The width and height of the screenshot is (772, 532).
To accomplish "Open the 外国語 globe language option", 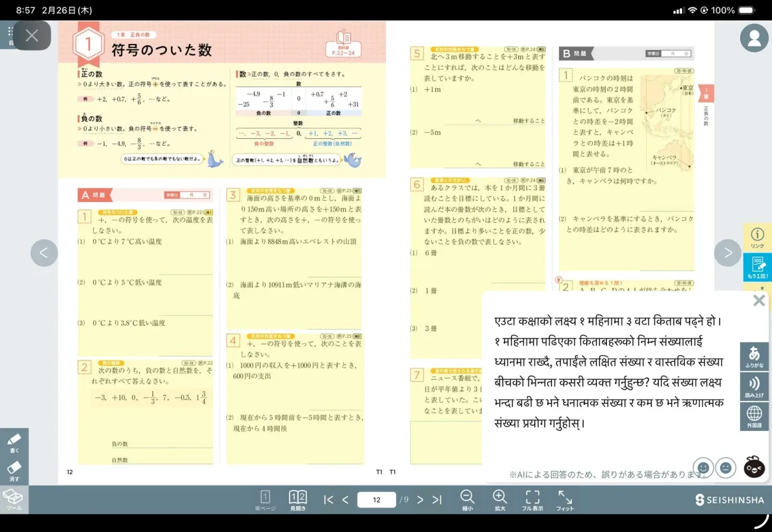I will [x=755, y=416].
